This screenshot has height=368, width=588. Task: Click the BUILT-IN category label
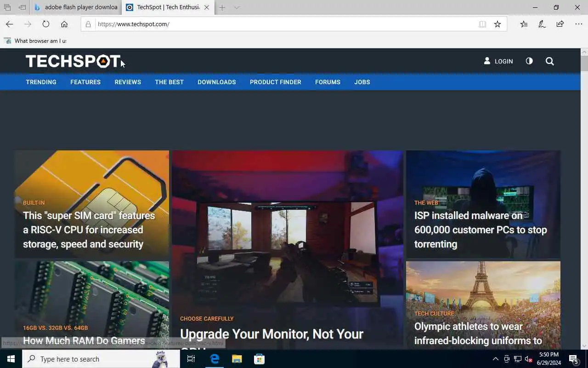(x=34, y=202)
